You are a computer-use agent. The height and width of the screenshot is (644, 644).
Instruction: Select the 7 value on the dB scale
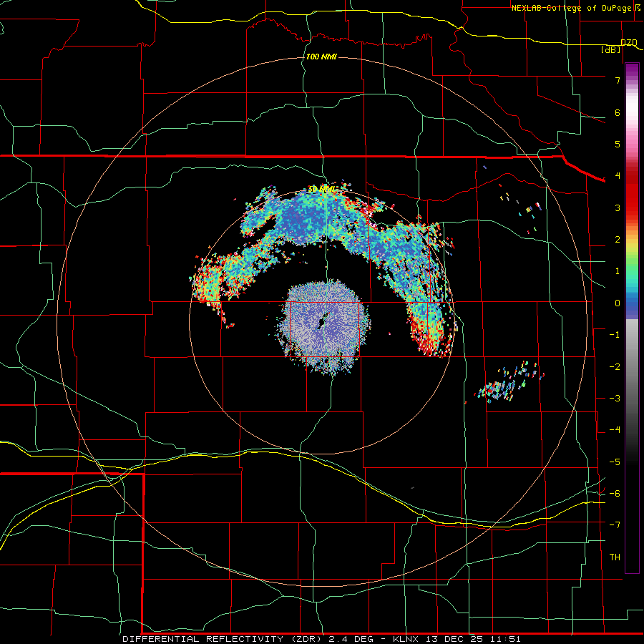[618, 80]
